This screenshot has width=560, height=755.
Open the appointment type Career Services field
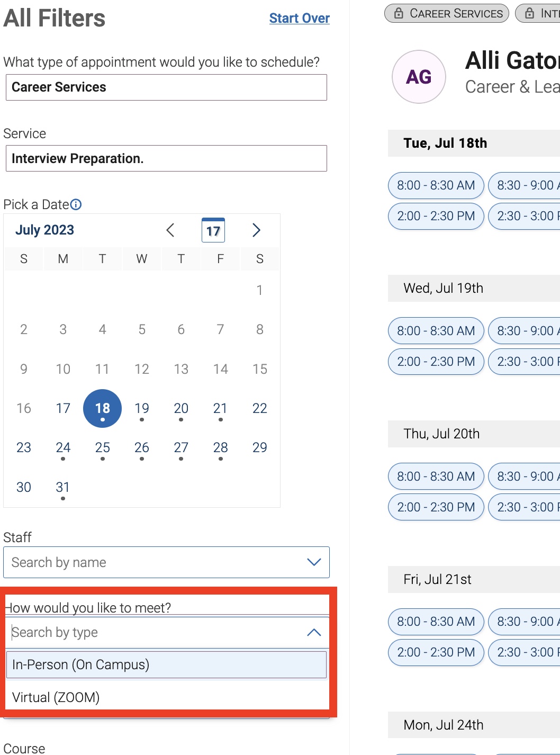[x=166, y=87]
